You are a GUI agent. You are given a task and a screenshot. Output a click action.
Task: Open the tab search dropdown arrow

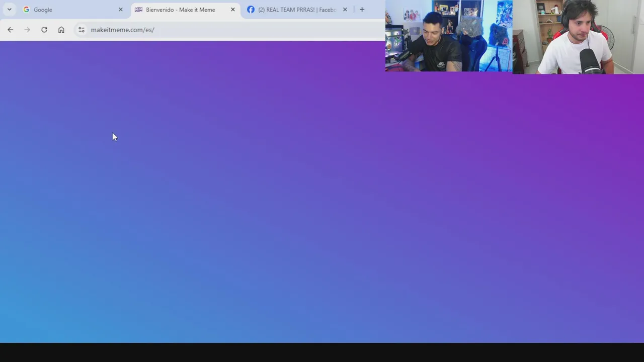coord(9,10)
